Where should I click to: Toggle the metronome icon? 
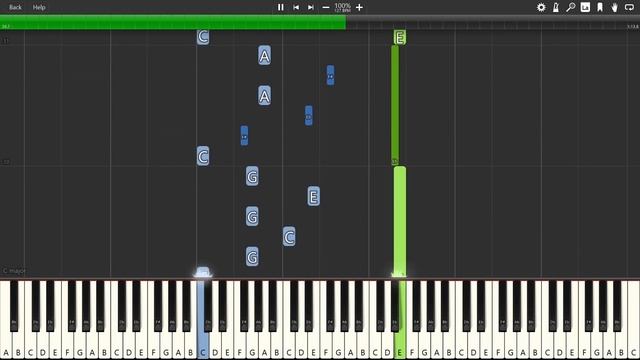[556, 7]
